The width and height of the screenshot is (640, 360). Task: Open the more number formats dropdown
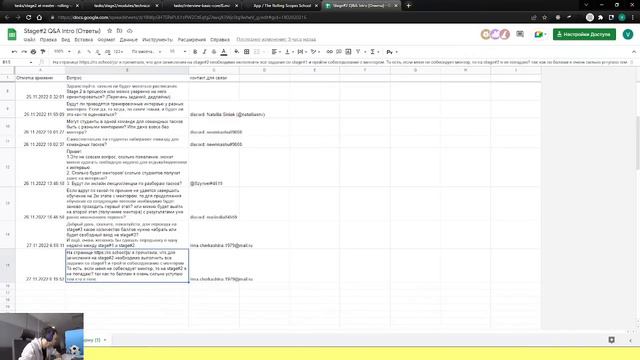pyautogui.click(x=118, y=52)
